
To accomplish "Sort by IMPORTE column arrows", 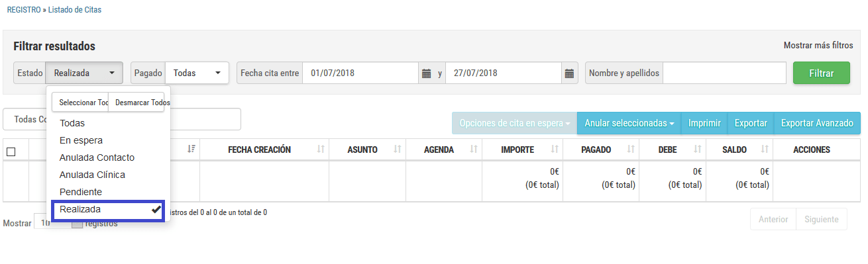I will 555,150.
